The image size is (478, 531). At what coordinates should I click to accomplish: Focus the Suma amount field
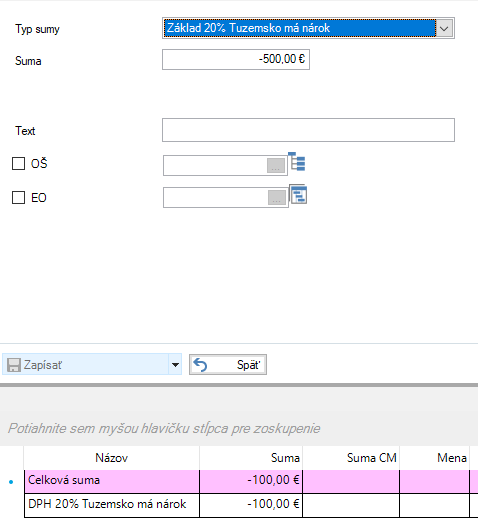(x=236, y=60)
